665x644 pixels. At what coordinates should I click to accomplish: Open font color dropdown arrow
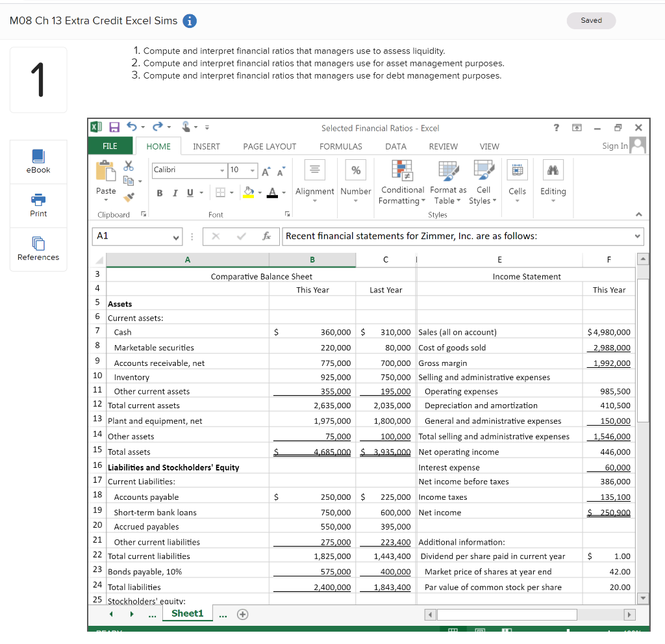tap(284, 193)
